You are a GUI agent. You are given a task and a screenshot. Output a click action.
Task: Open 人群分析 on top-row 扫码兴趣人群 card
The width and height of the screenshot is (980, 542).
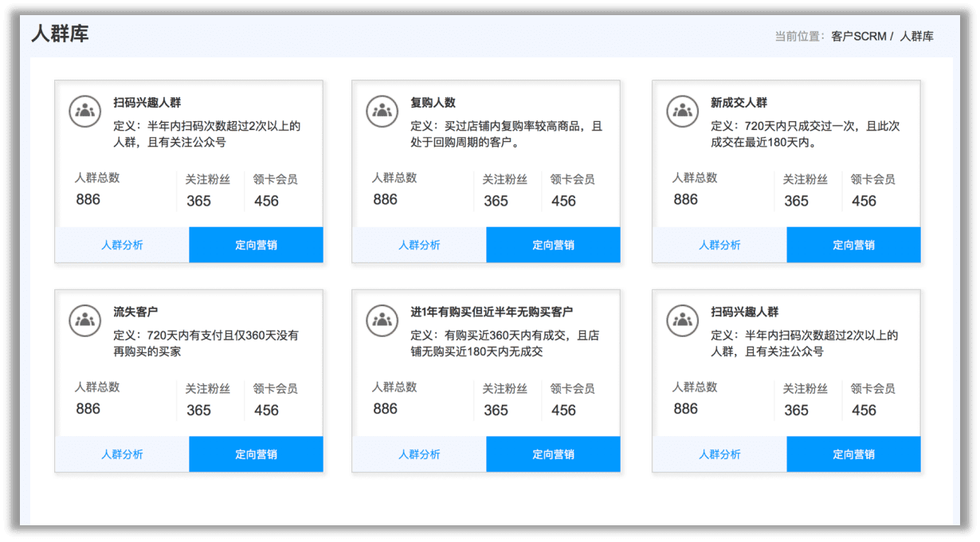[x=122, y=245]
